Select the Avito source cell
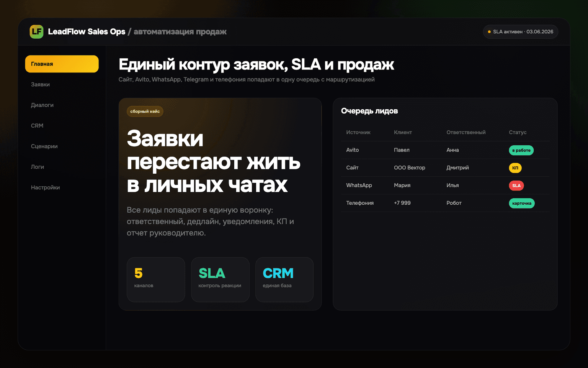Screen dimensions: 588x368 click(353, 150)
